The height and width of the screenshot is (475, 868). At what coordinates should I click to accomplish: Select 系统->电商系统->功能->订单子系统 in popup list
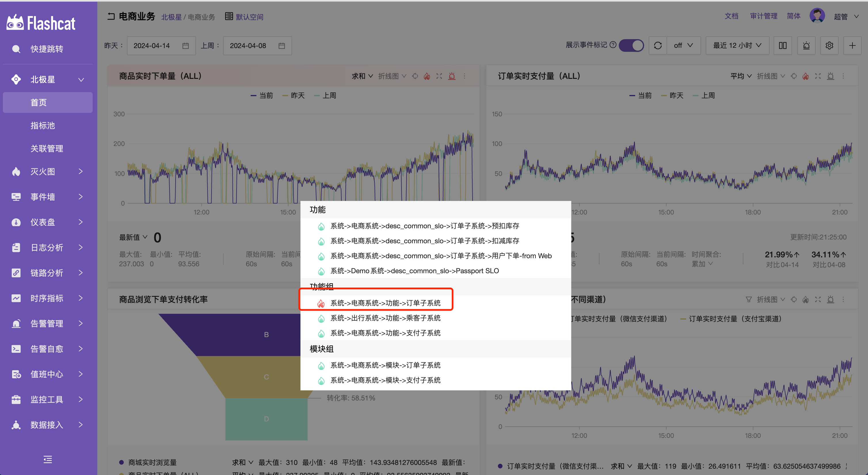coord(385,303)
